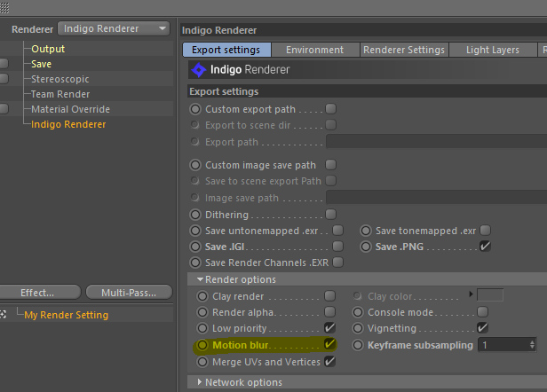The image size is (547, 392).
Task: Expand the Network options section
Action: 200,382
